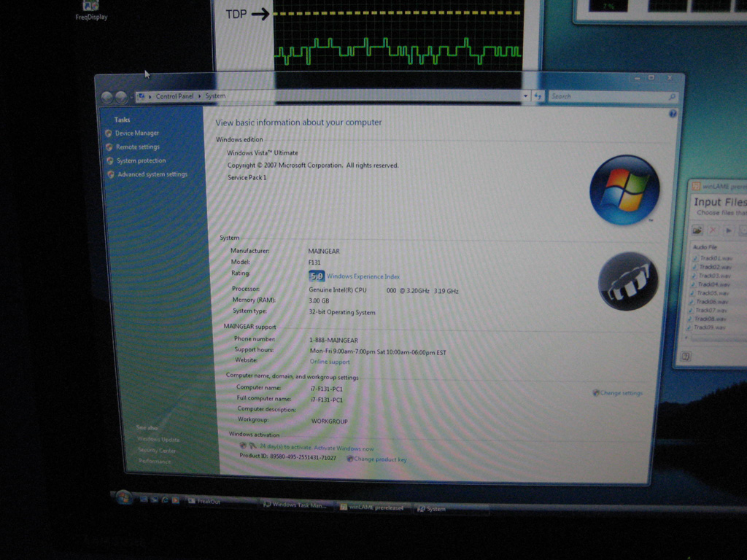The width and height of the screenshot is (747, 560).
Task: Click the play button icon in winLAME
Action: (729, 231)
